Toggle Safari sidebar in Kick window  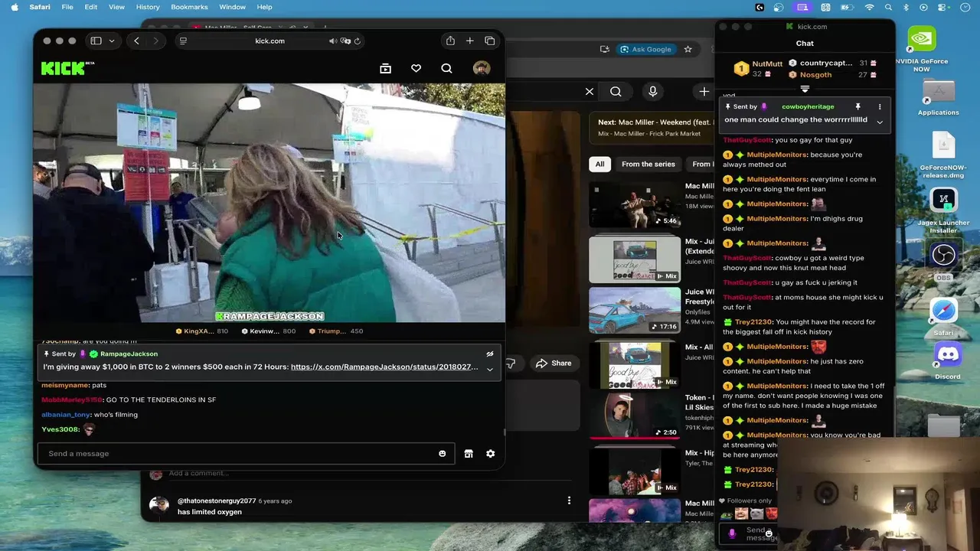(x=96, y=41)
